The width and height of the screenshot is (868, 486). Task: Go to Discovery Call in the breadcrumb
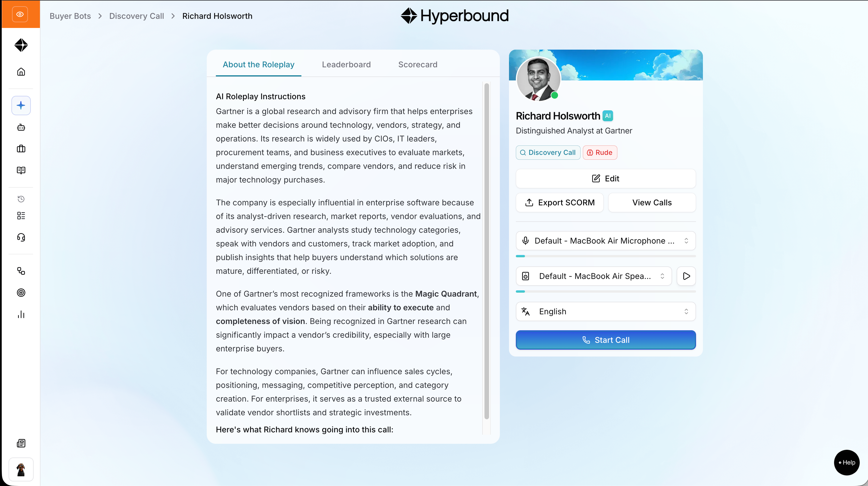tap(137, 16)
